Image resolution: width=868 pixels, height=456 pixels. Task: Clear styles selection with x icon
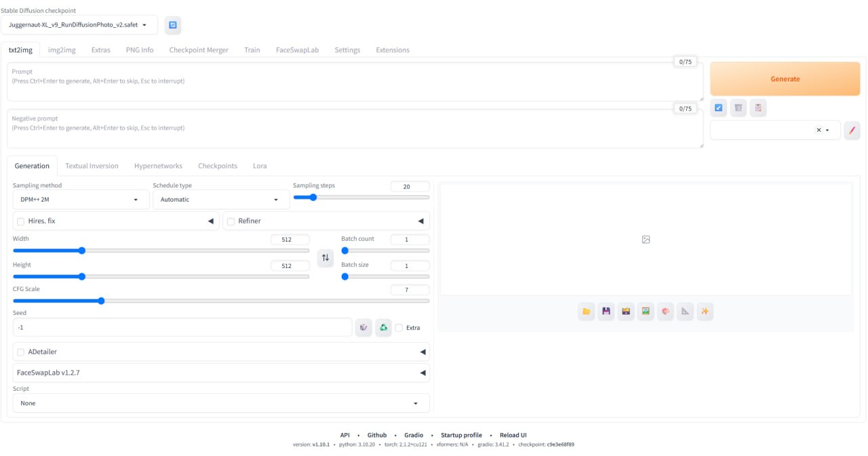818,130
